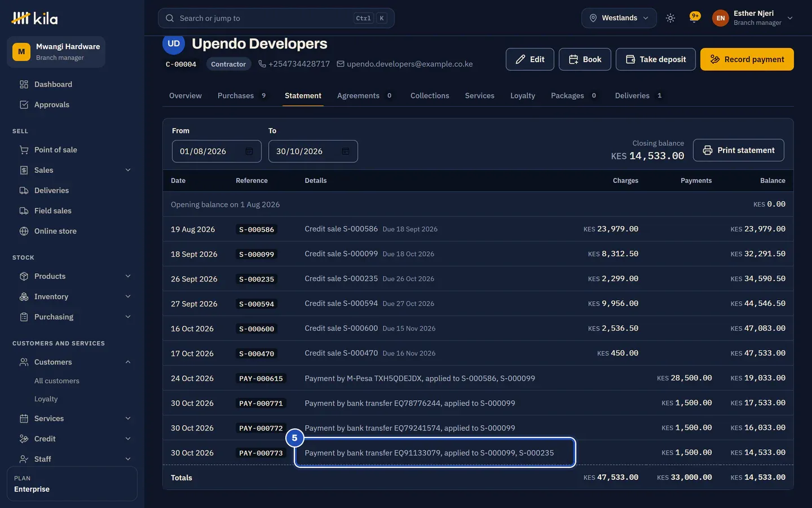Click the Deliveries truck icon in sidebar

pos(24,190)
